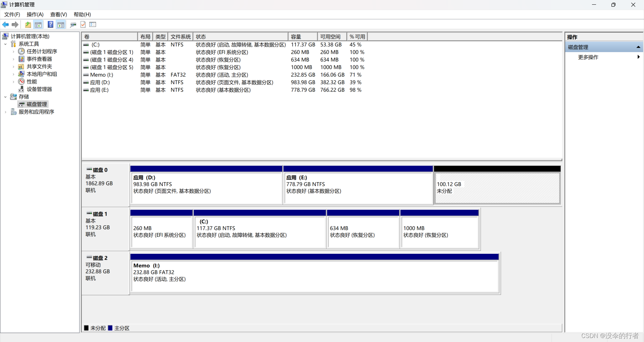Sort by the 类型 column header
This screenshot has height=342, width=644.
pos(160,37)
